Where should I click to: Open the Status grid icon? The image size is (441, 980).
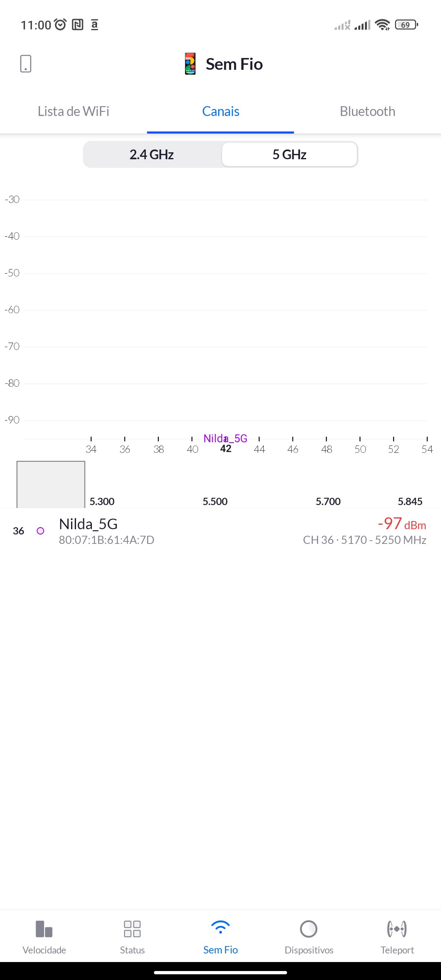[132, 929]
